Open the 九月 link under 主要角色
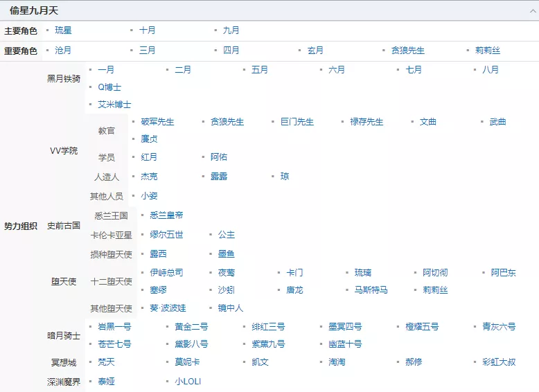Screen dimensions: 539x392 click(231, 30)
